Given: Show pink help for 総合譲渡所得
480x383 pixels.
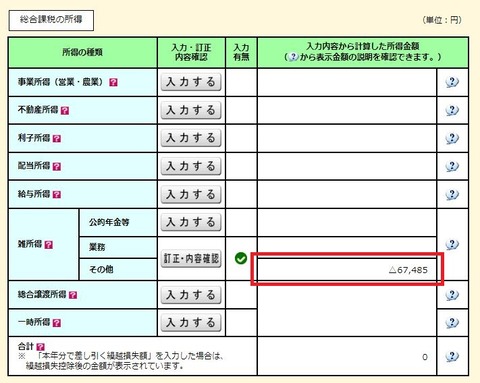Looking at the screenshot, I should pyautogui.click(x=73, y=295).
